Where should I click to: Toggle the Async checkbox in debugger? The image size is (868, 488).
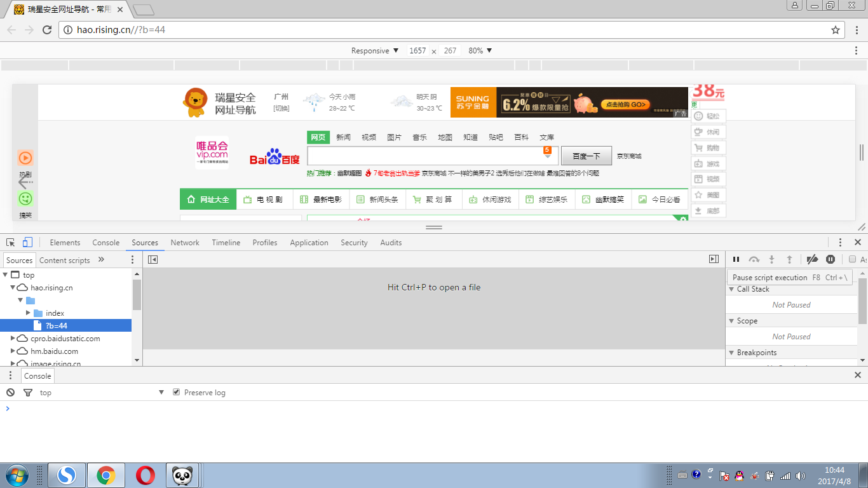tap(853, 259)
